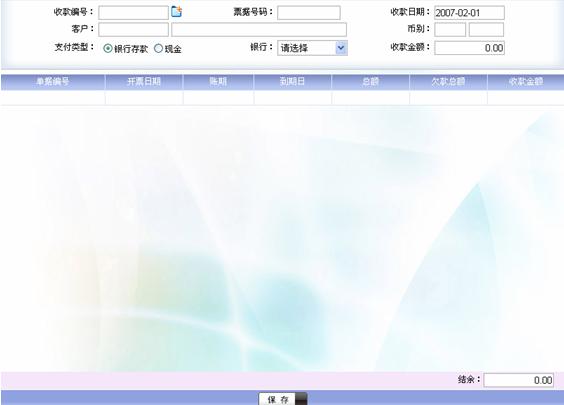This screenshot has height=405, width=564.
Task: Click the 开票日期 column header
Action: (144, 82)
